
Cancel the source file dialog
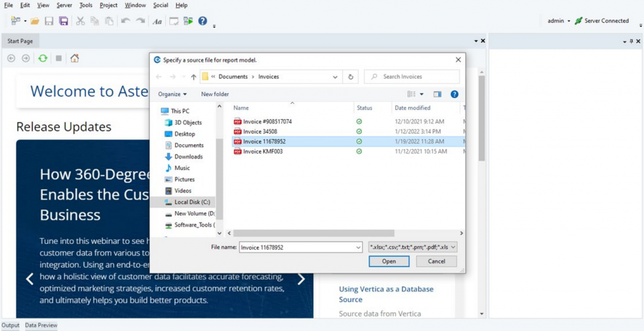(436, 261)
